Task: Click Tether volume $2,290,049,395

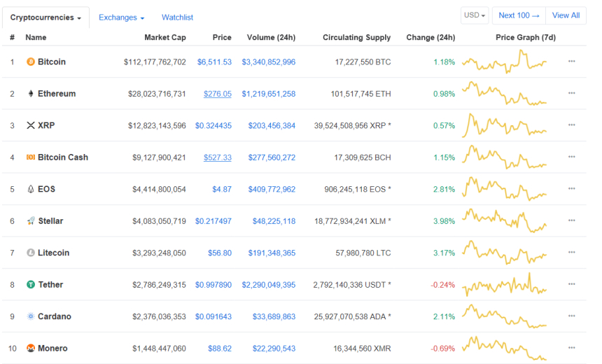Action: pyautogui.click(x=269, y=284)
